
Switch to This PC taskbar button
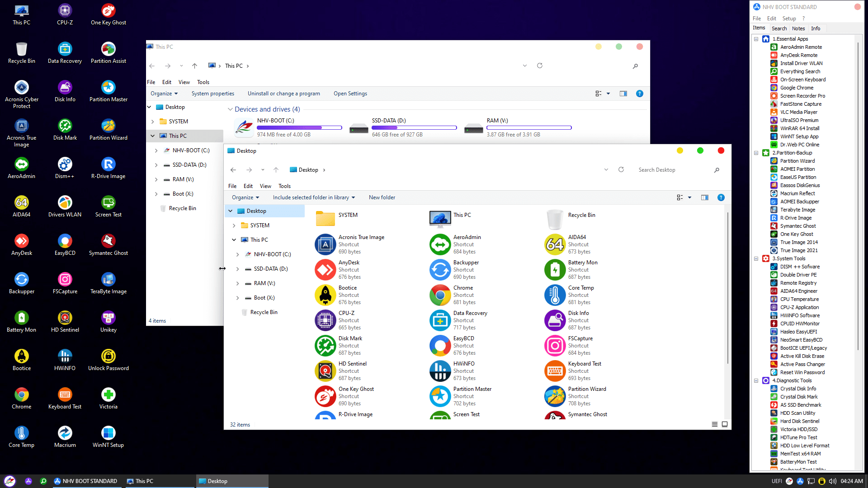click(159, 481)
